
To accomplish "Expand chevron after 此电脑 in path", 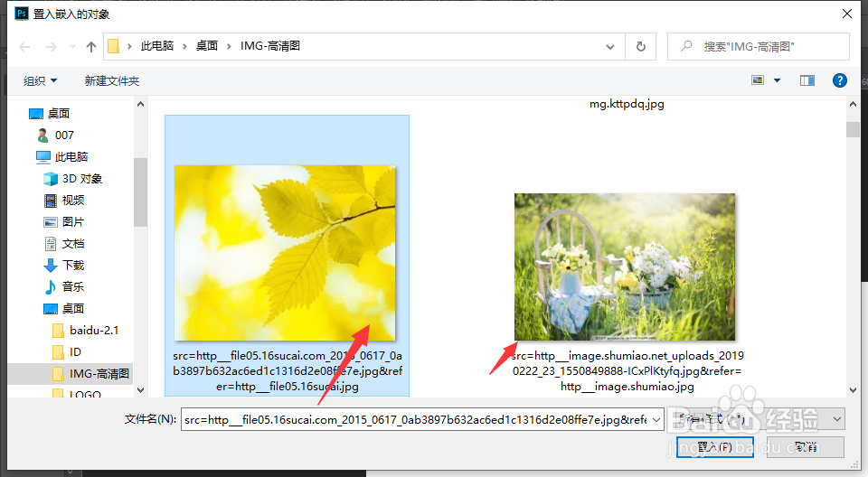I will (x=184, y=46).
